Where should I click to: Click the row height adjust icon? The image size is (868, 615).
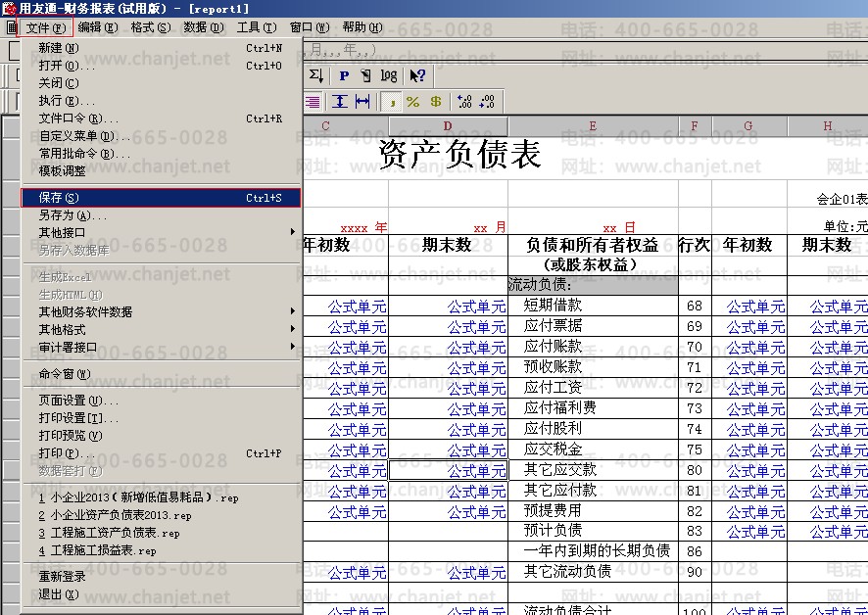point(340,102)
